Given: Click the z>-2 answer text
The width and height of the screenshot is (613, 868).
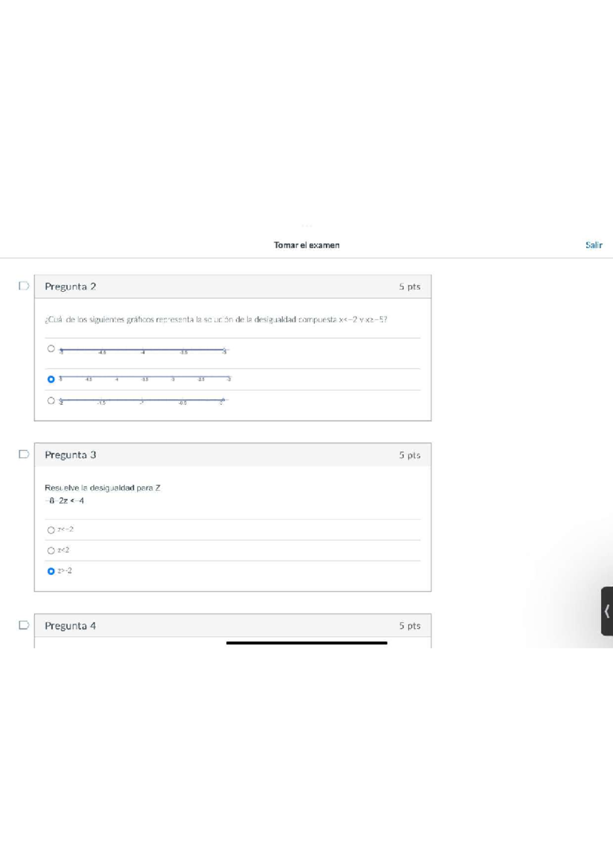Looking at the screenshot, I should pos(65,570).
